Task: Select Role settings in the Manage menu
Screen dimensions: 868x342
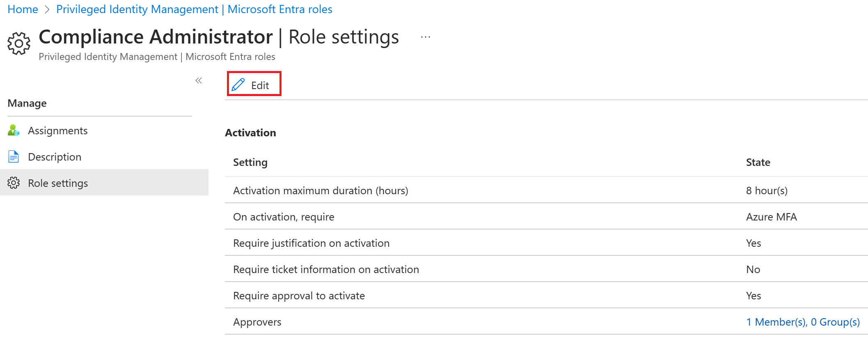Action: tap(58, 183)
